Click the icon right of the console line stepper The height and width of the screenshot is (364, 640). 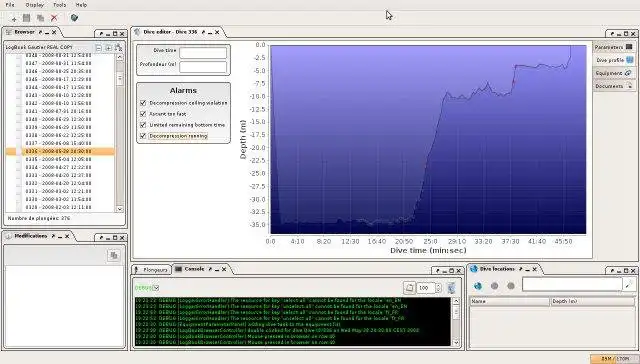pyautogui.click(x=451, y=288)
